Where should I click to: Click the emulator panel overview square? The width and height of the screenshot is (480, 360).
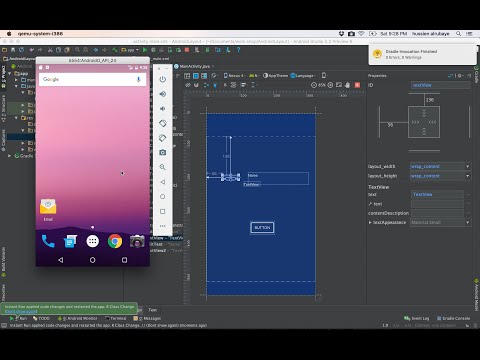coord(163,211)
